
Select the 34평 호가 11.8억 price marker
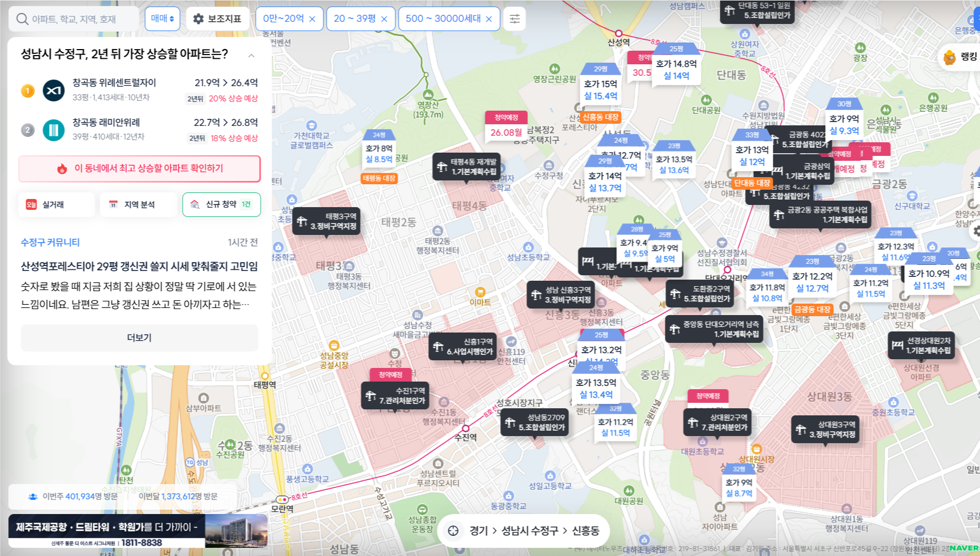(x=767, y=288)
